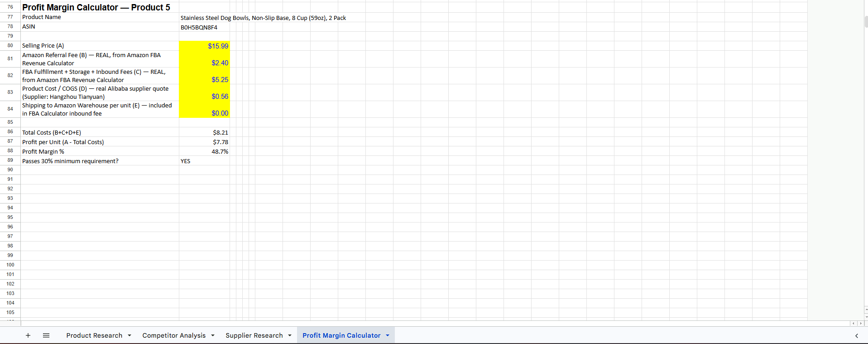868x344 pixels.
Task: Click the 'Amazon Referral Fee (B)' label cell
Action: pyautogui.click(x=100, y=59)
